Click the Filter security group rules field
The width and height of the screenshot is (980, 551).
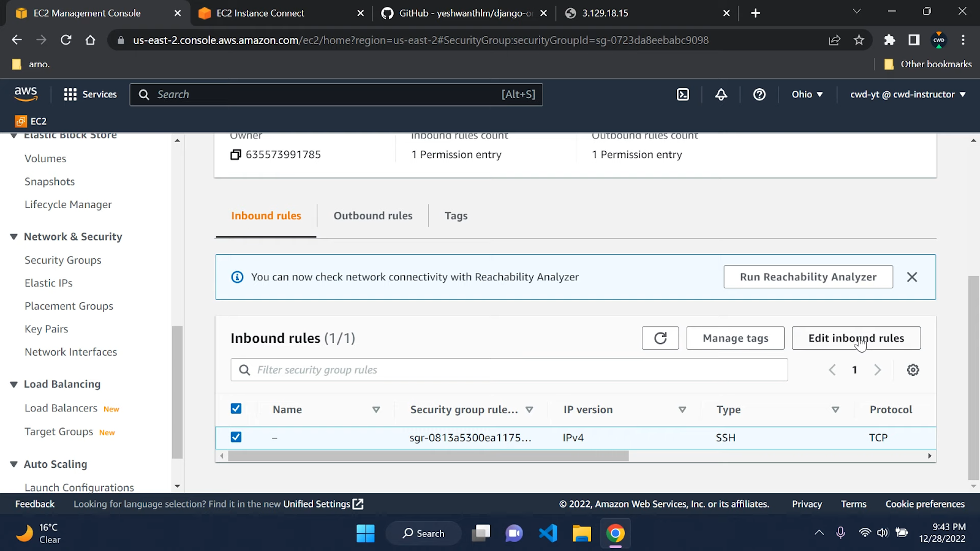point(509,370)
